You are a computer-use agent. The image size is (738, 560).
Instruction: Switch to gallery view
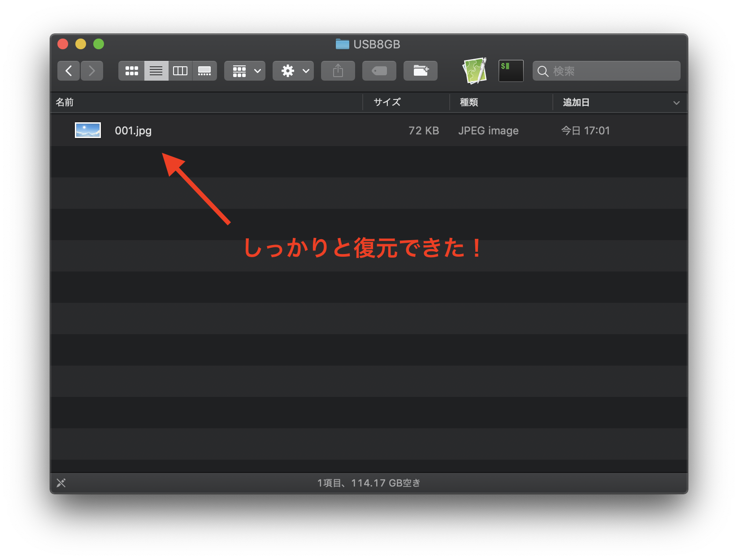[204, 71]
